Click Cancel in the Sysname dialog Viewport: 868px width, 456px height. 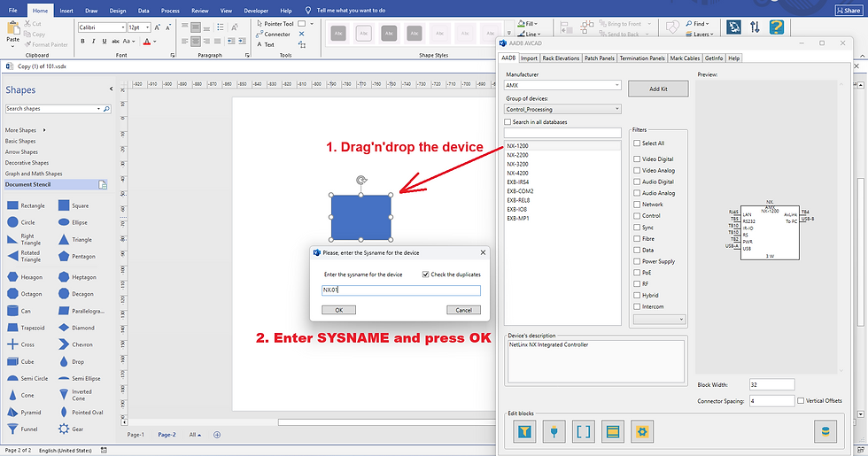point(463,310)
